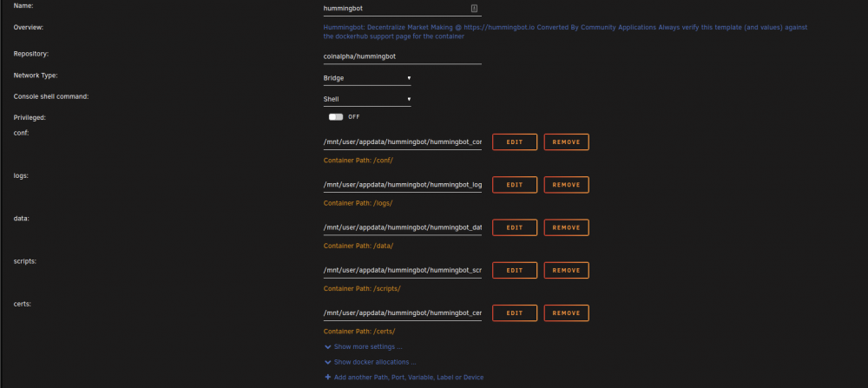Click the Overview description text
Viewport: 868px width, 388px height.
pyautogui.click(x=565, y=31)
